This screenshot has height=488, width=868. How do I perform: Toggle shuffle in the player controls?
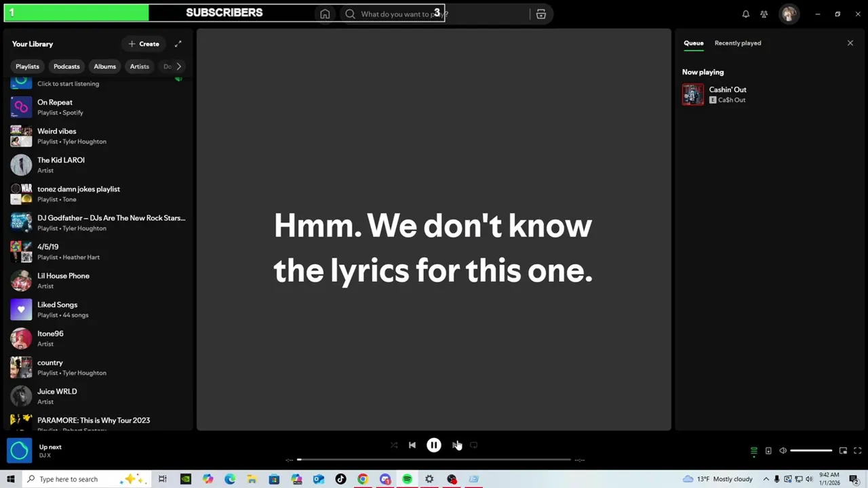point(394,445)
